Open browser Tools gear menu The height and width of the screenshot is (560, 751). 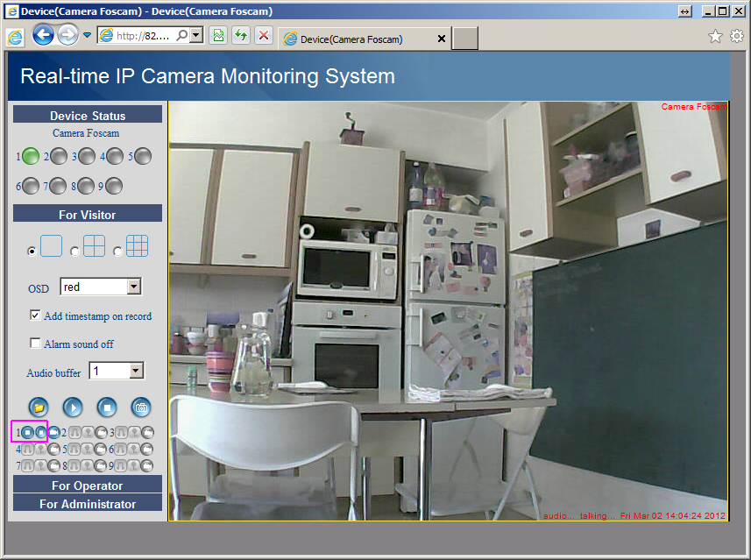pyautogui.click(x=737, y=36)
